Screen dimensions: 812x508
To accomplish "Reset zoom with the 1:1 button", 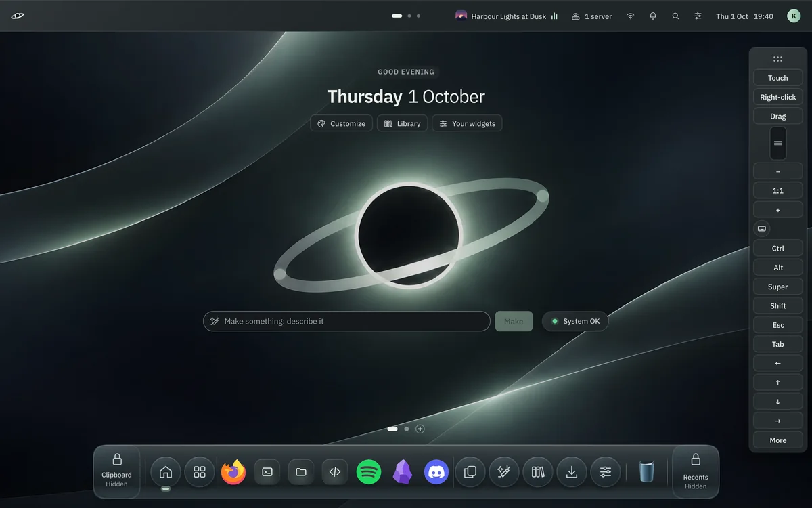I will pyautogui.click(x=778, y=191).
